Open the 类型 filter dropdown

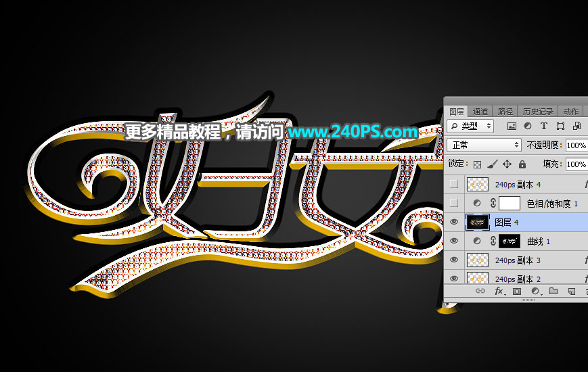470,126
